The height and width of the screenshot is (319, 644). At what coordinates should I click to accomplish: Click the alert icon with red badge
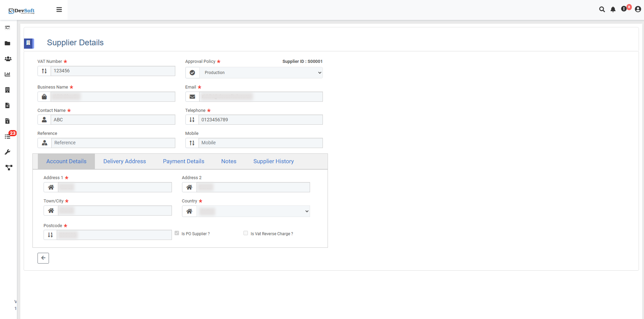tap(624, 9)
